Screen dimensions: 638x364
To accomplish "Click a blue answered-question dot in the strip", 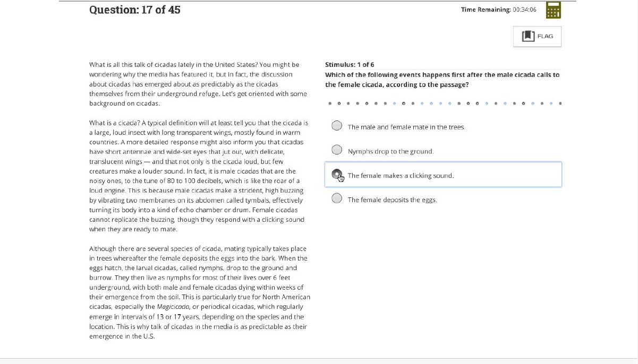I will (x=396, y=103).
